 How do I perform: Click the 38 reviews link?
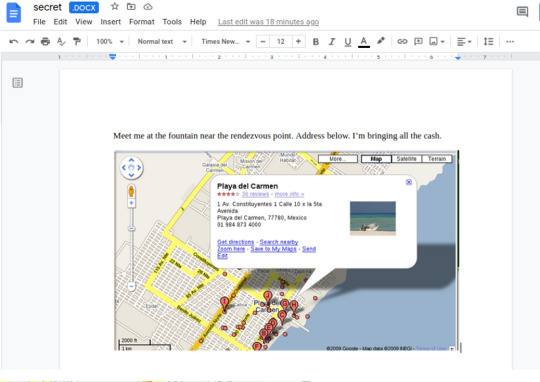pos(255,194)
